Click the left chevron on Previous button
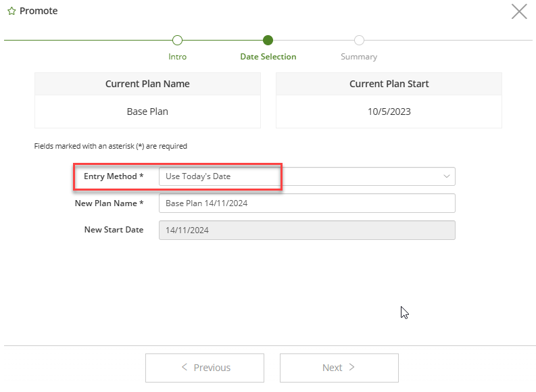 [x=185, y=367]
